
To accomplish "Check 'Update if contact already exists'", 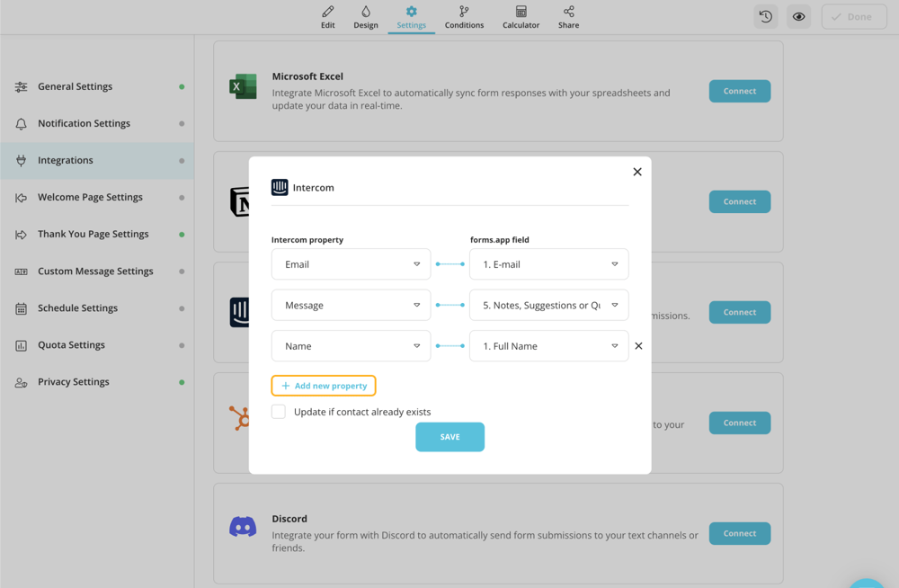I will click(x=279, y=412).
